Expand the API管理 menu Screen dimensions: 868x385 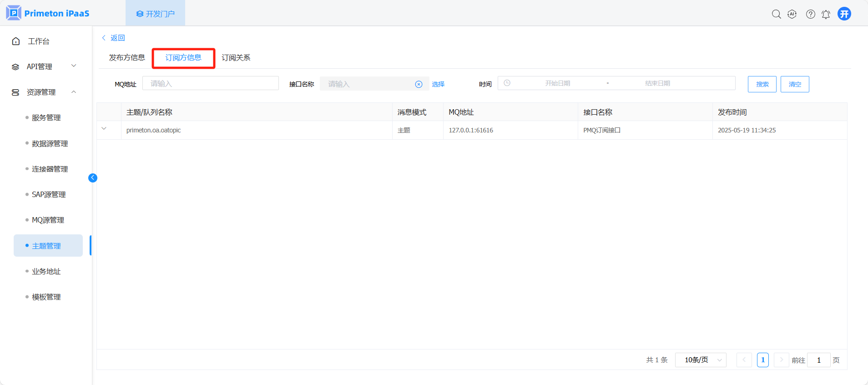click(44, 66)
